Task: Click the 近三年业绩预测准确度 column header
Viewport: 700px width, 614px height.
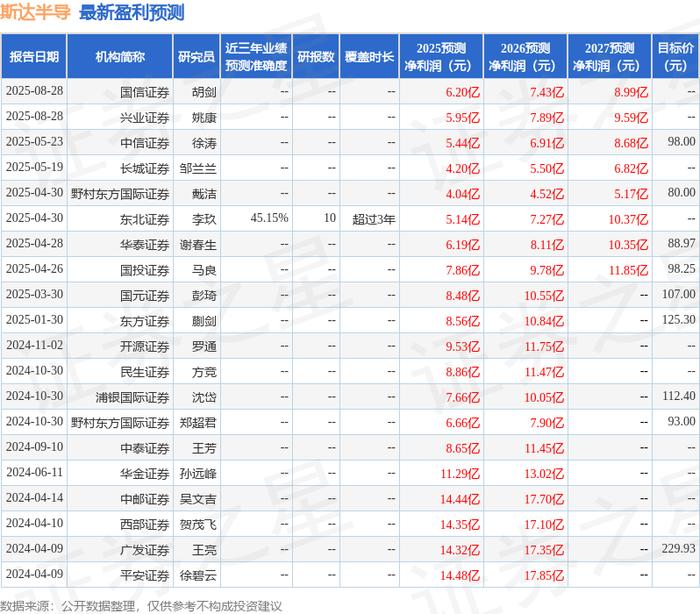Action: coord(256,57)
